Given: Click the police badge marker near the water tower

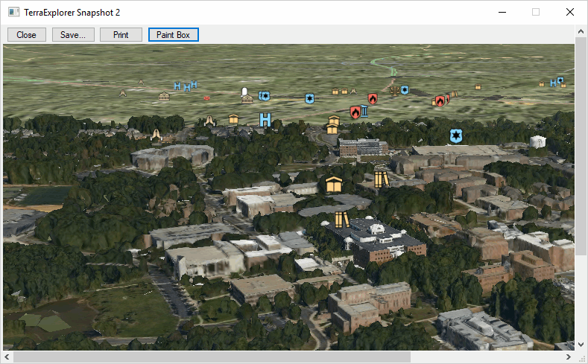Looking at the screenshot, I should (455, 136).
